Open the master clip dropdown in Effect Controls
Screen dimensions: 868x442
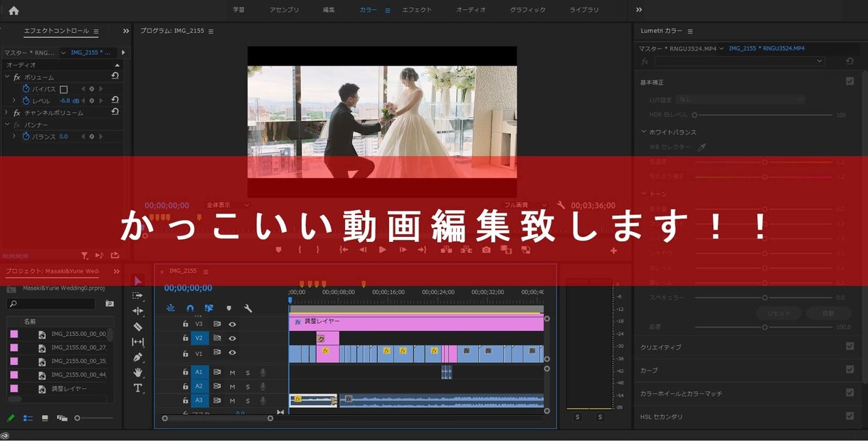click(x=63, y=53)
